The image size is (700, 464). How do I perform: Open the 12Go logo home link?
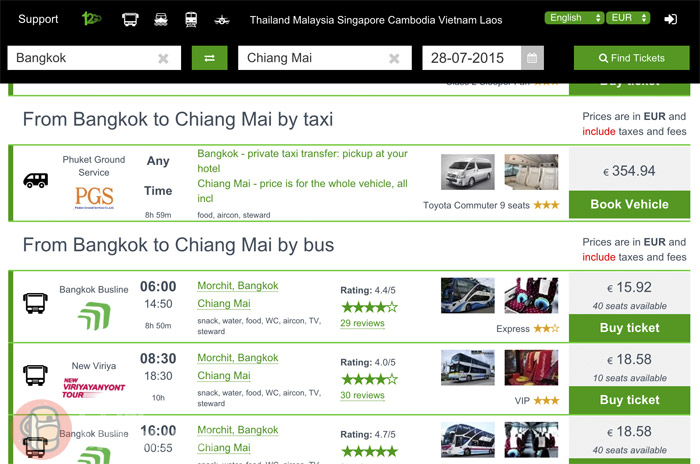coord(92,19)
